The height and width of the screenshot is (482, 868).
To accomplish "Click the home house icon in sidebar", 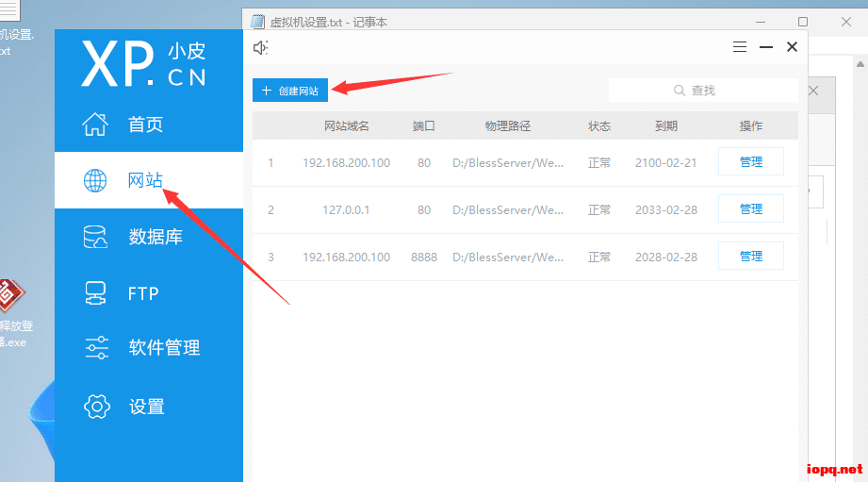I will coord(96,125).
